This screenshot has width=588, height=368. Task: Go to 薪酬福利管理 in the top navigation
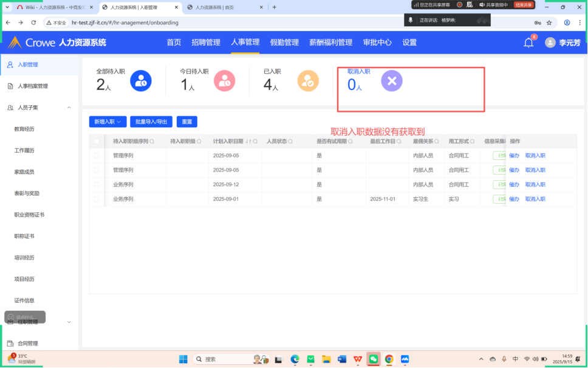(x=330, y=43)
